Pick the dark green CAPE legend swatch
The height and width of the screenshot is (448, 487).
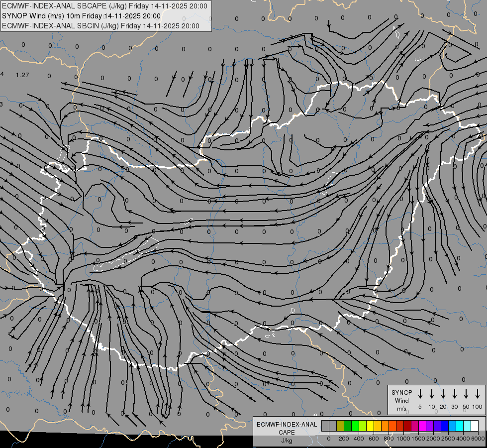point(348,426)
